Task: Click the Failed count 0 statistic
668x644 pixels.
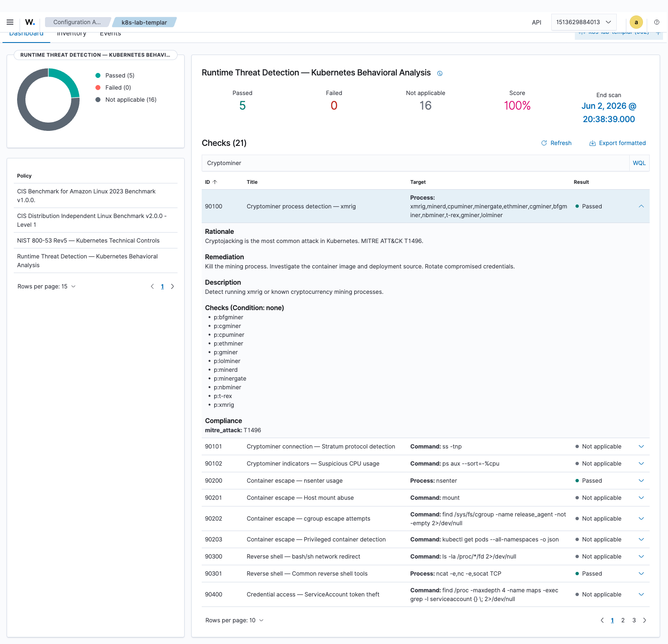Action: coord(334,105)
